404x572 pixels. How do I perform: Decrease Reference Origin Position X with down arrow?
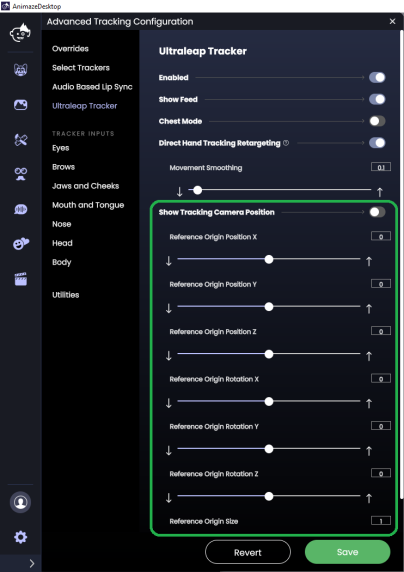pos(169,261)
